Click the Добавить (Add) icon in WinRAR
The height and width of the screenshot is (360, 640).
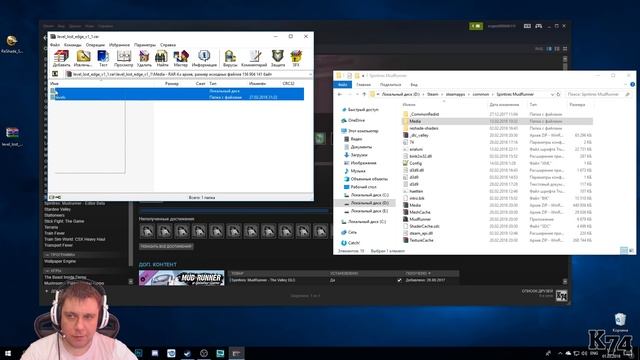61,58
